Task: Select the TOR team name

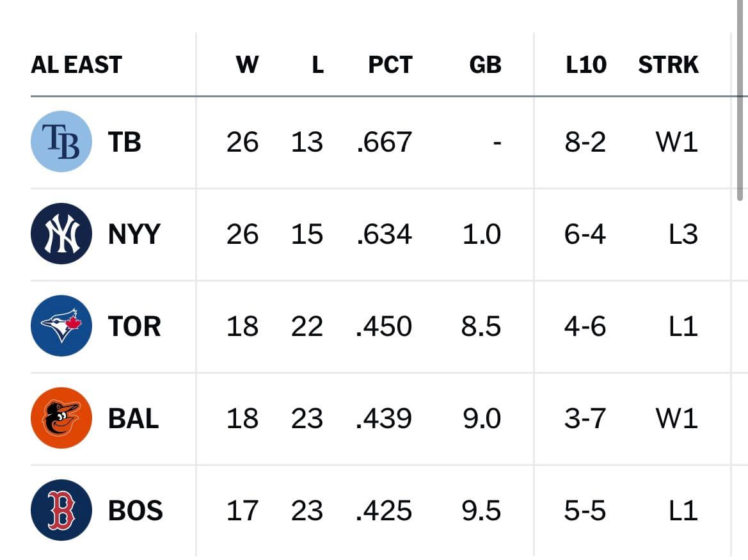Action: (x=134, y=326)
